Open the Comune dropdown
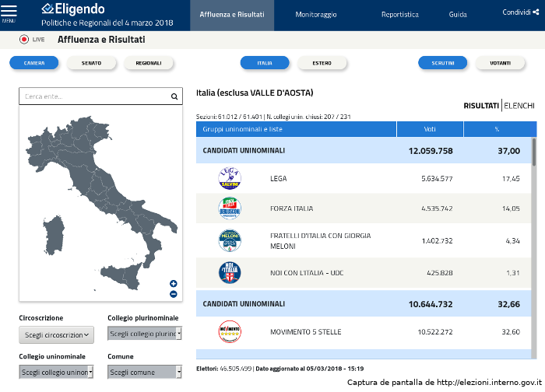This screenshot has width=545, height=392. [x=145, y=372]
